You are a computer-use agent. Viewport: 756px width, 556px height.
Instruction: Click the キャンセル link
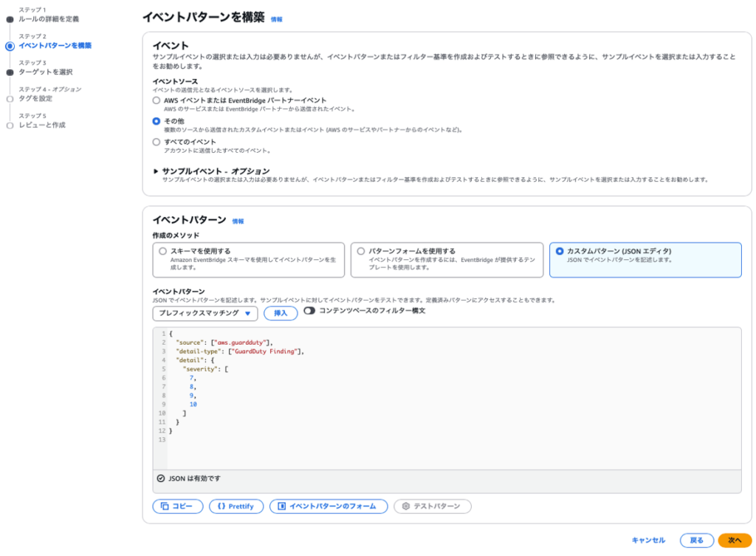pyautogui.click(x=648, y=540)
